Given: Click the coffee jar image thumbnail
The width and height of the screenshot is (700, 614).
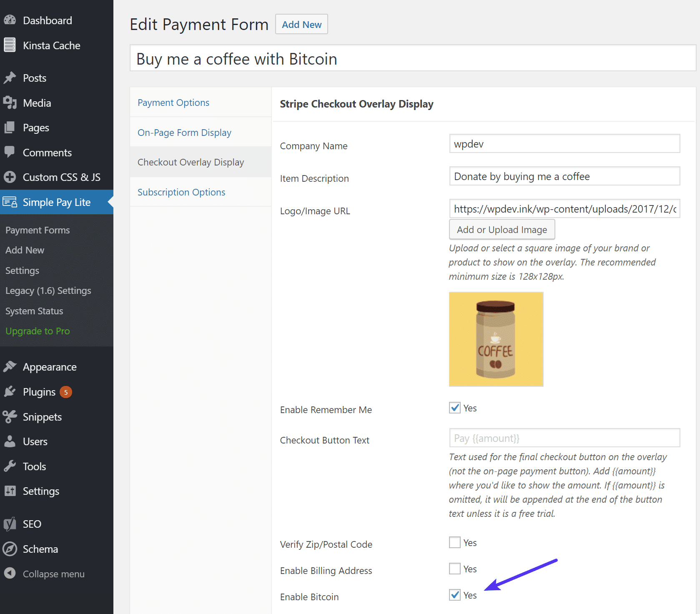Looking at the screenshot, I should pyautogui.click(x=496, y=339).
